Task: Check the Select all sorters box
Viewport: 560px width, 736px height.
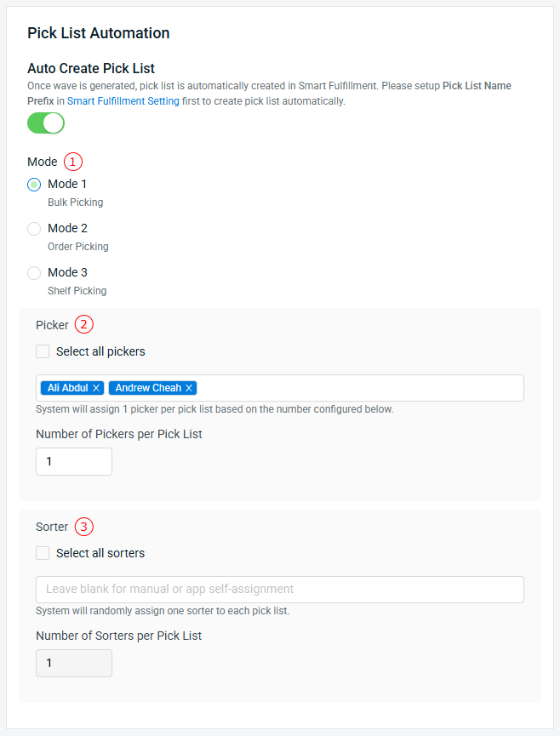Action: click(x=43, y=553)
